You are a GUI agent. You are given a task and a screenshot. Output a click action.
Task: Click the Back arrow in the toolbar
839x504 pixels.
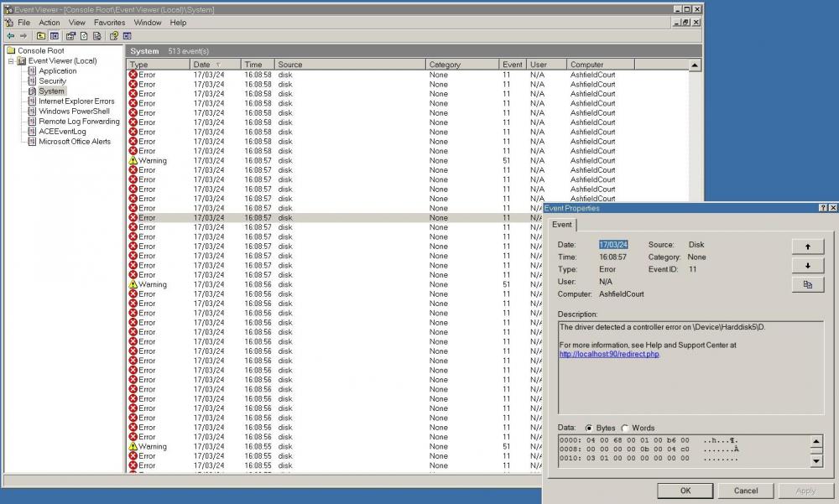(x=10, y=36)
